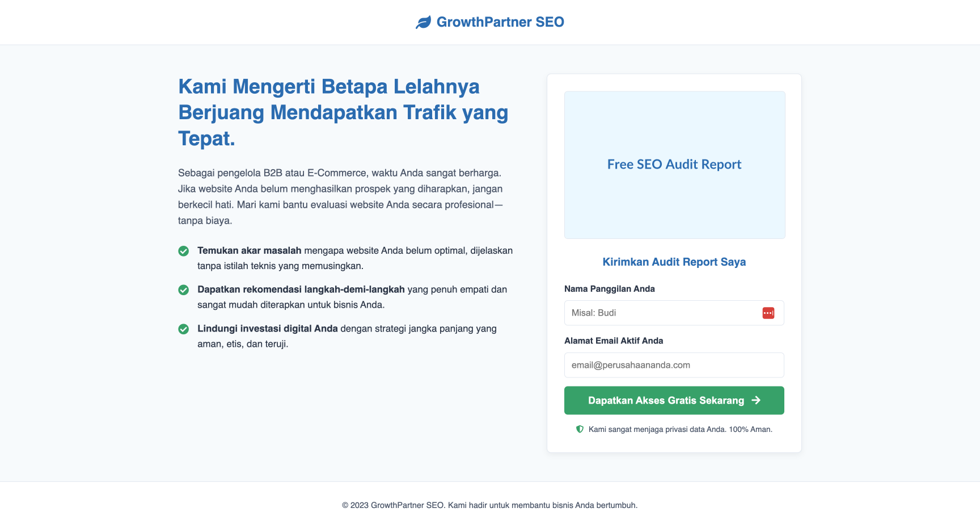Select the 'Nama Panggilan Anda' field label

coord(610,288)
